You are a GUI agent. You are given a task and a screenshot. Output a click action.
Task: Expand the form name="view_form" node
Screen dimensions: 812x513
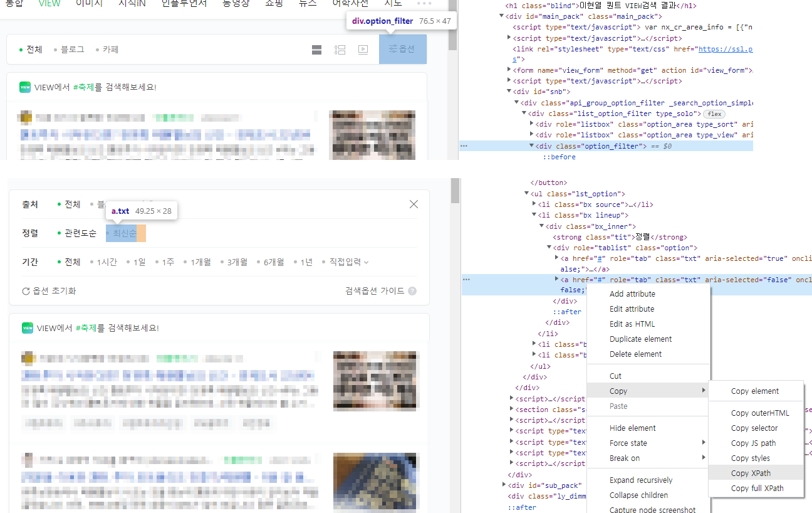(509, 70)
